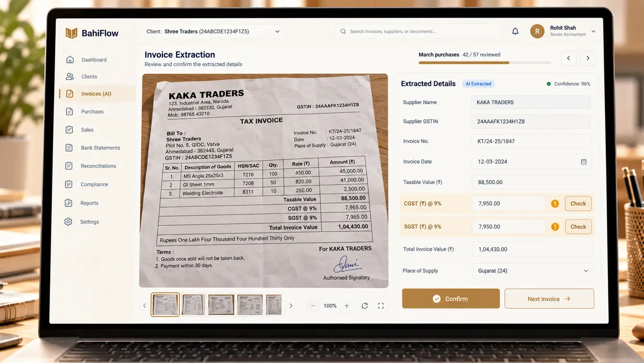The height and width of the screenshot is (363, 644).
Task: Click Check beside the SGST field
Action: click(x=578, y=227)
